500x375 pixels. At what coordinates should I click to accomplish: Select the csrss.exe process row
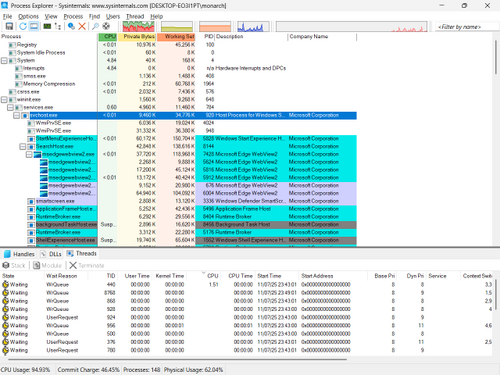(x=178, y=92)
